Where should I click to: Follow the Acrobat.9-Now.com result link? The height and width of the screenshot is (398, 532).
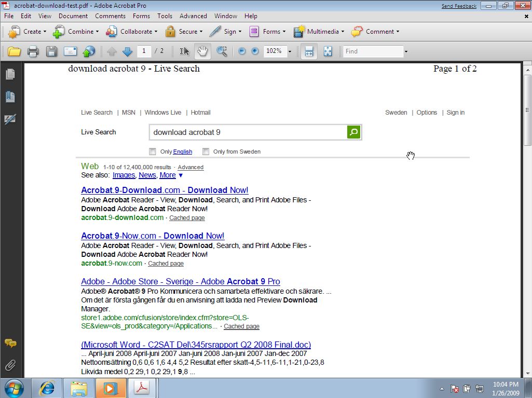pos(153,236)
